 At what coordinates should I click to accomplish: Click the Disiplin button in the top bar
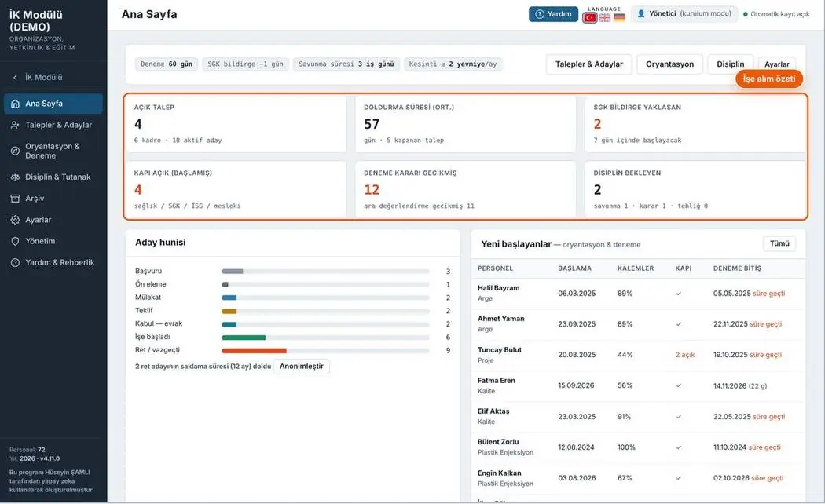point(730,64)
